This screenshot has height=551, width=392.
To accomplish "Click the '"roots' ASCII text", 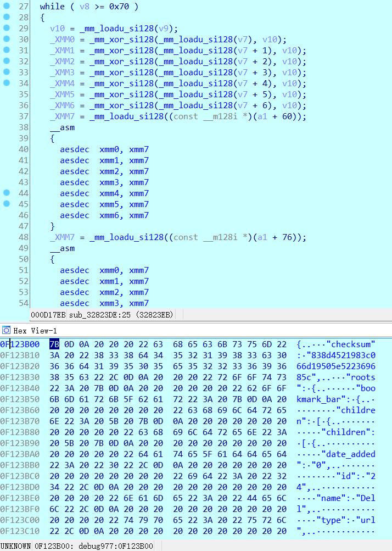I will [x=360, y=377].
